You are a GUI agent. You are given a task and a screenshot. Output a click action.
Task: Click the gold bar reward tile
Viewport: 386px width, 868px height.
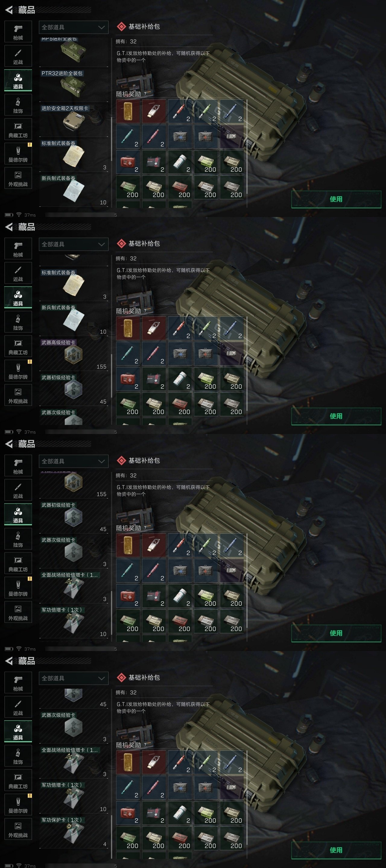coord(128,111)
